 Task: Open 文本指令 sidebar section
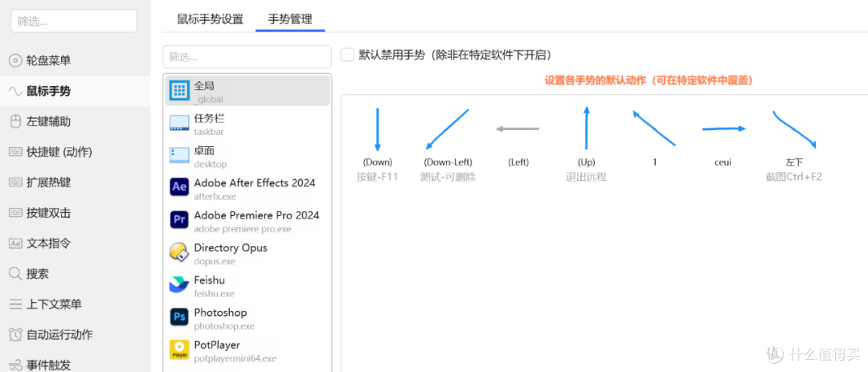click(75, 243)
